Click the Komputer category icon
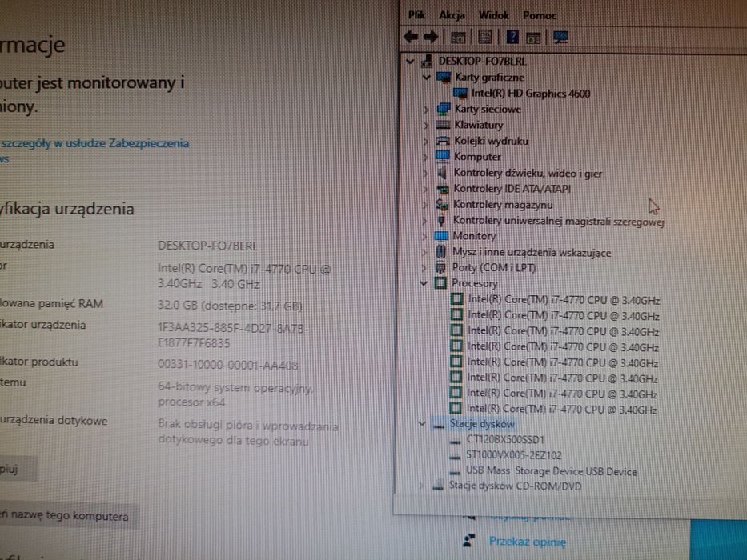 pyautogui.click(x=443, y=156)
